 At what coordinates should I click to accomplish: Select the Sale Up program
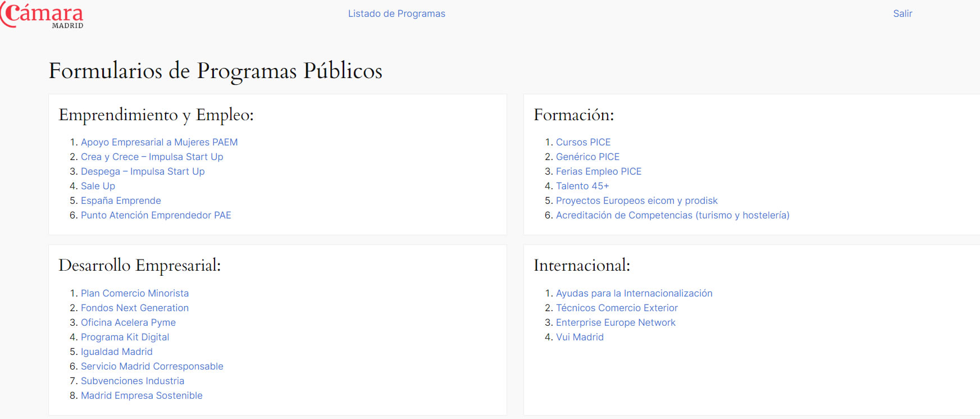tap(98, 186)
